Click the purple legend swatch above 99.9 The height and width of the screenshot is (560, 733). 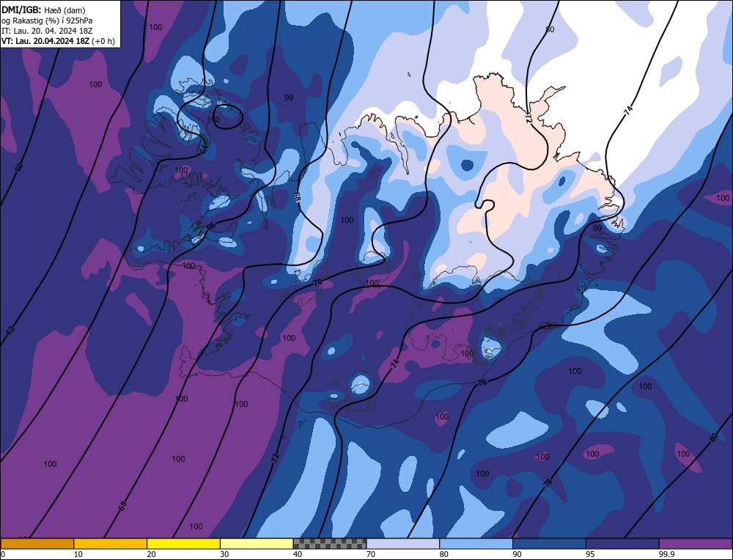click(696, 544)
